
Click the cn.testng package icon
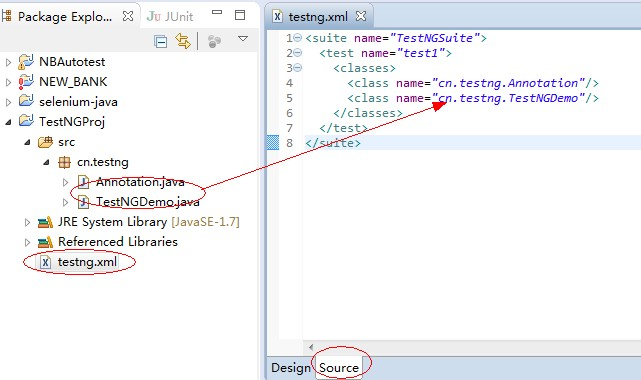(x=64, y=162)
